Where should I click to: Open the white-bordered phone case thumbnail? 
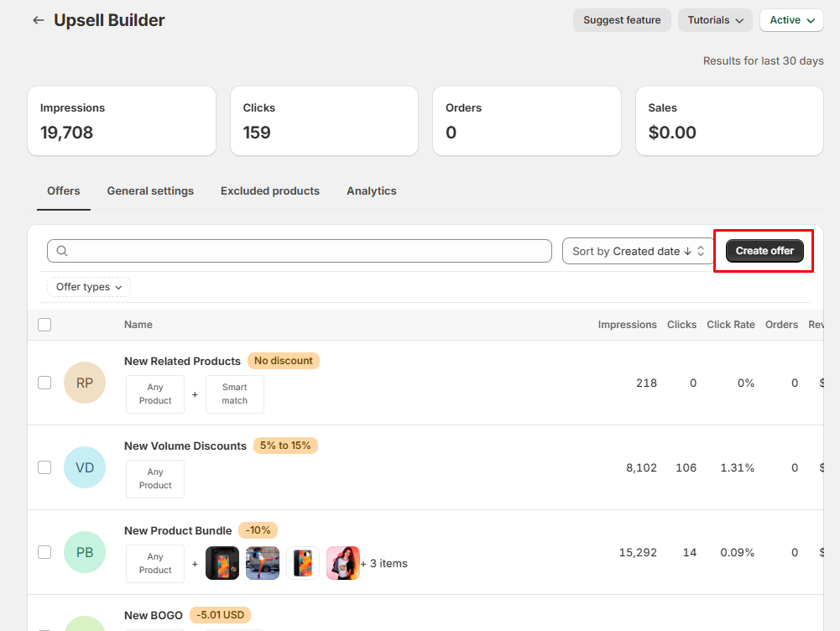click(x=303, y=563)
